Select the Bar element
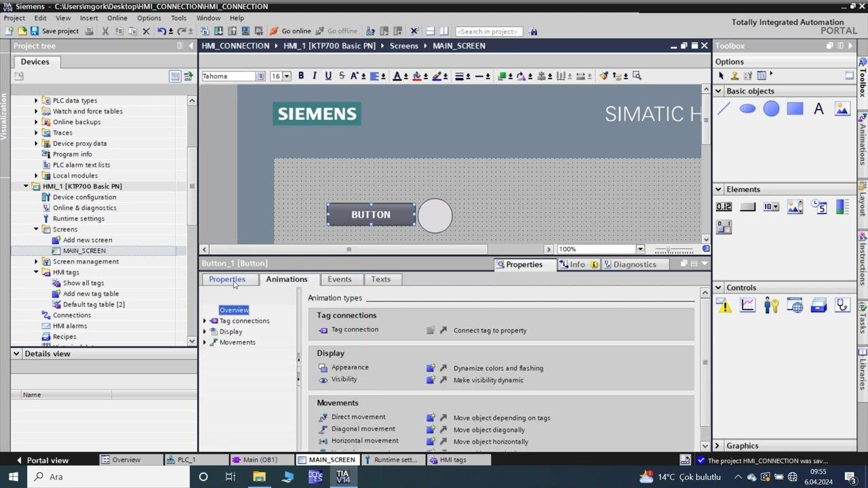 tap(842, 207)
